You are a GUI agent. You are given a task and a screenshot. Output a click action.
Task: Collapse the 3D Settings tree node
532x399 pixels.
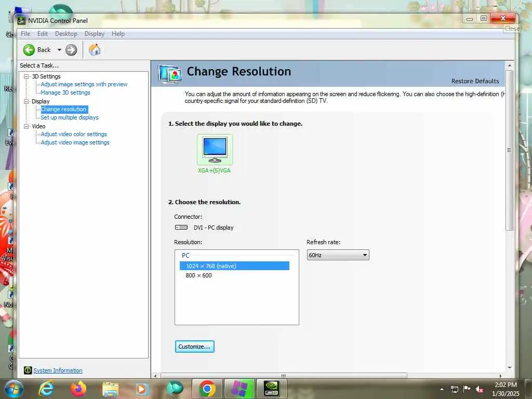(26, 76)
